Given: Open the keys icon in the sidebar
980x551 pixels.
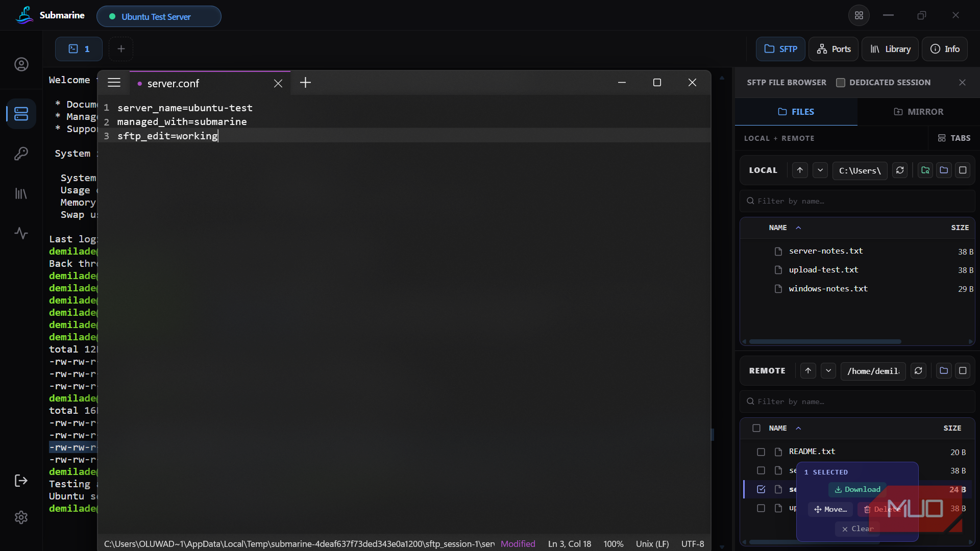Looking at the screenshot, I should point(21,154).
